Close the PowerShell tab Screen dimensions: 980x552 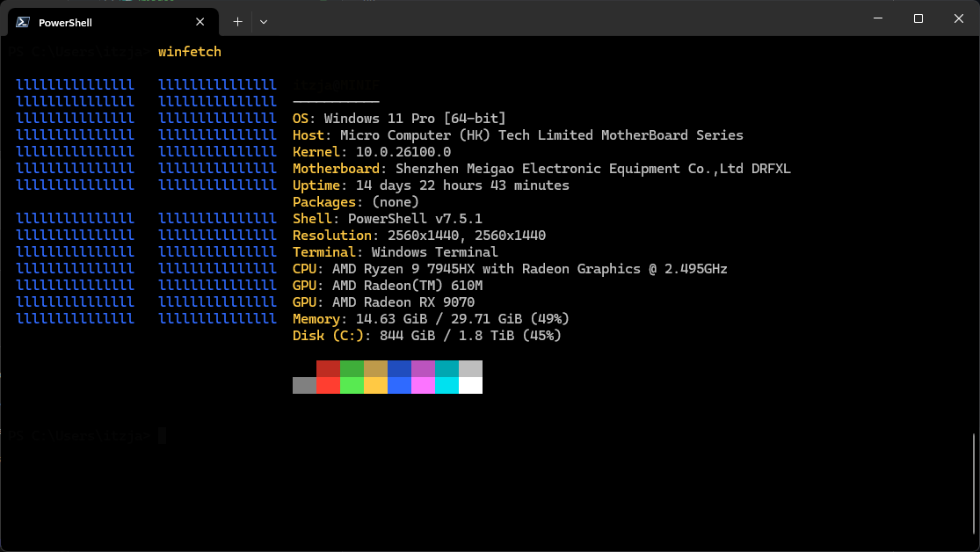tap(200, 21)
